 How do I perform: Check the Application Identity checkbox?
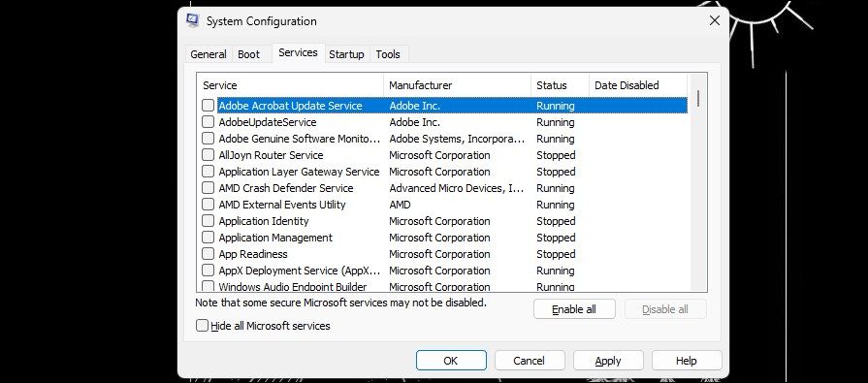[209, 221]
